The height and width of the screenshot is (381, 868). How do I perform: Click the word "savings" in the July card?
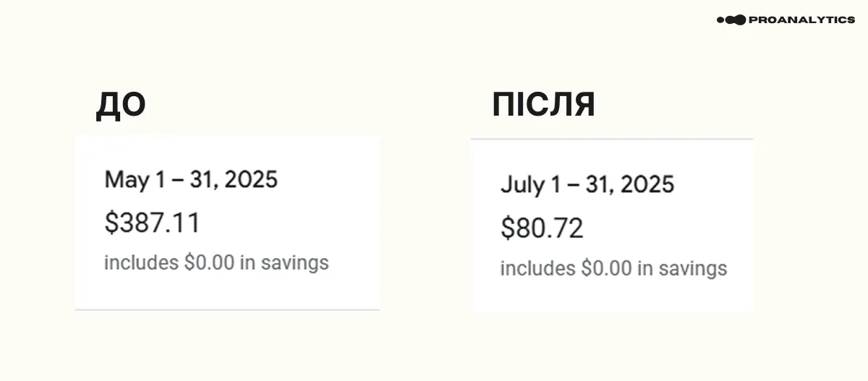[x=692, y=269]
